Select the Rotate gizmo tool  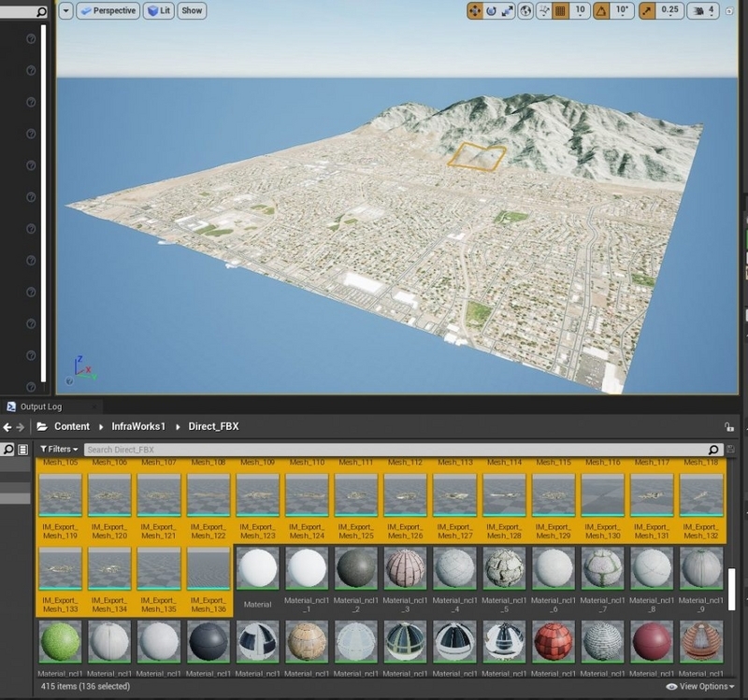click(491, 10)
